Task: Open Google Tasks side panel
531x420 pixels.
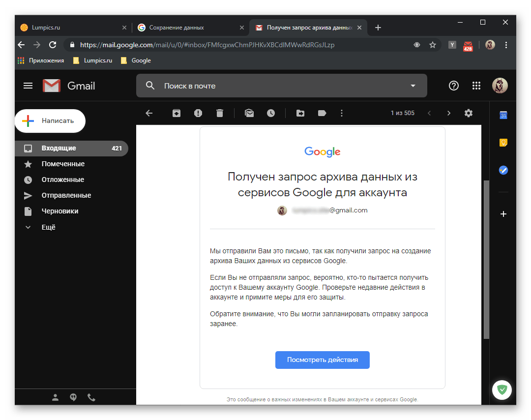Action: pyautogui.click(x=503, y=170)
